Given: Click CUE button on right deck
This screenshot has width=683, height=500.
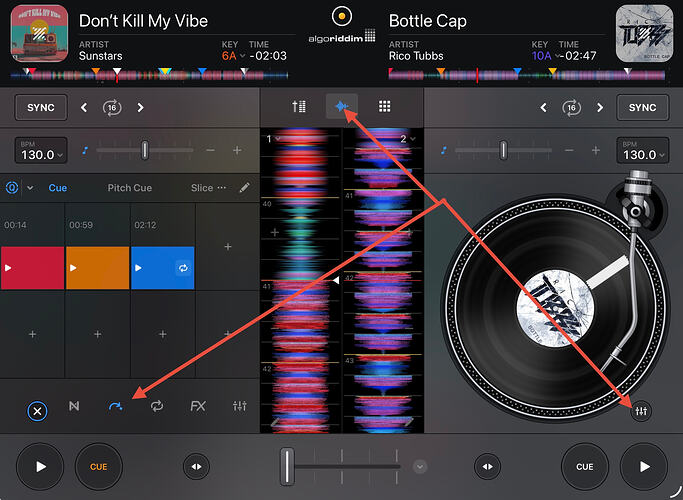Looking at the screenshot, I should pos(585,466).
